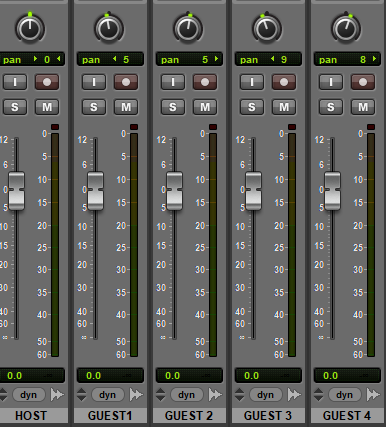This screenshot has width=386, height=427.
Task: Clear the GUEST1 meter clip indicator
Action: [134, 127]
